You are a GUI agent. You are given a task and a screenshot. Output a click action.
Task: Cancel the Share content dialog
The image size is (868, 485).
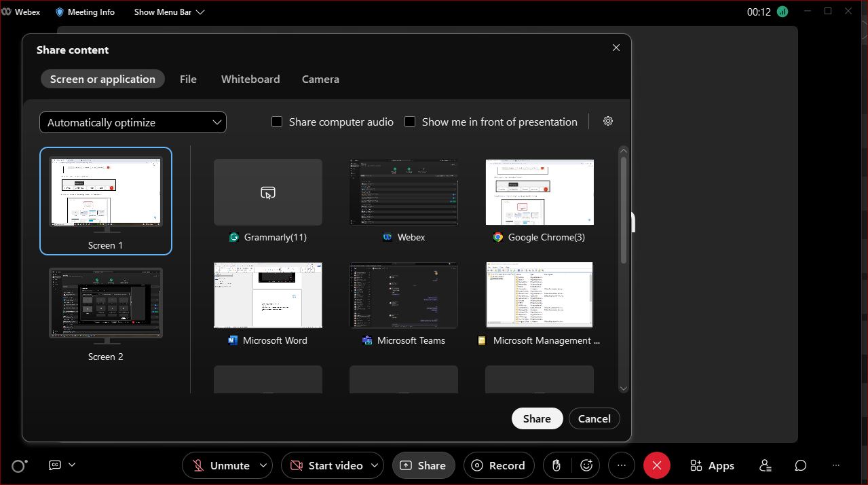tap(595, 418)
